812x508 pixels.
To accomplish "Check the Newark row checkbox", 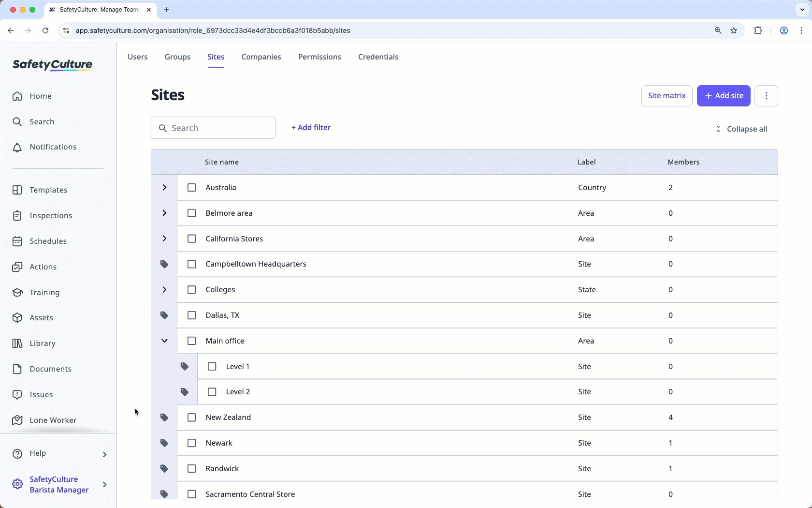I will pos(192,443).
